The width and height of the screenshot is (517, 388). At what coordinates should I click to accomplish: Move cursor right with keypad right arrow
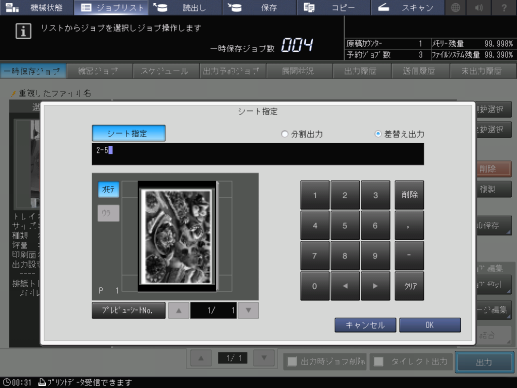tap(375, 286)
